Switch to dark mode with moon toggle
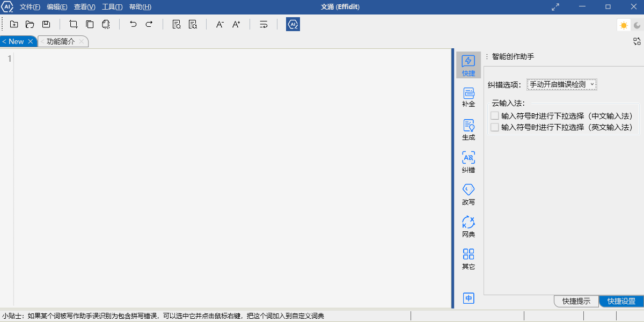The image size is (644, 322). coord(637,25)
